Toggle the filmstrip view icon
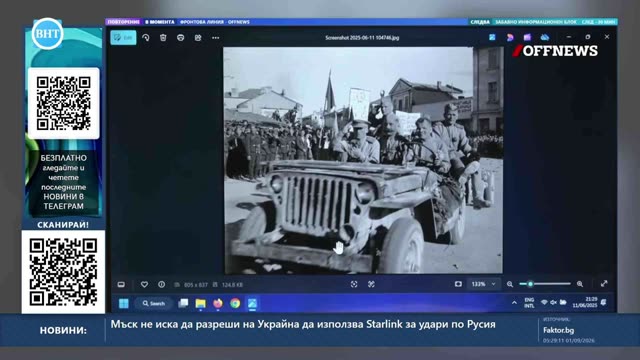This screenshot has width=640, height=360. [x=121, y=284]
